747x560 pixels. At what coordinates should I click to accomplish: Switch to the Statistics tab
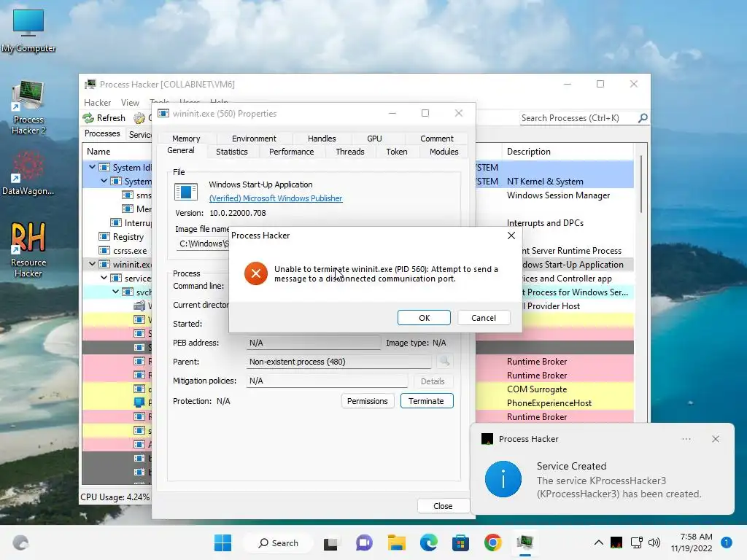(231, 152)
